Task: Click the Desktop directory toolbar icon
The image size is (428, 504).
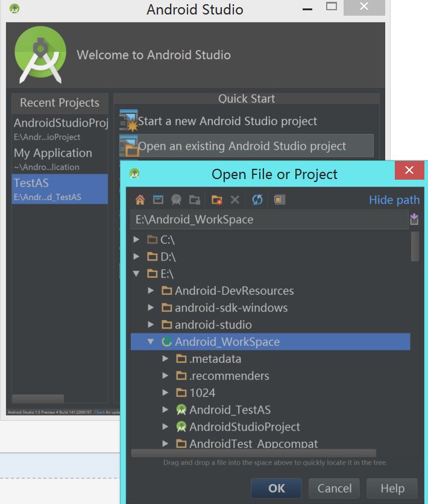Action: [158, 200]
